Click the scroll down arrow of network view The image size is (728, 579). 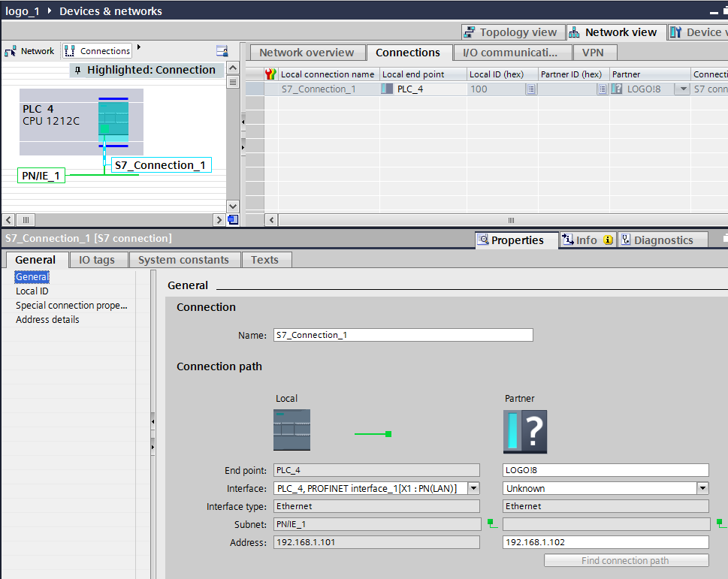(x=233, y=206)
